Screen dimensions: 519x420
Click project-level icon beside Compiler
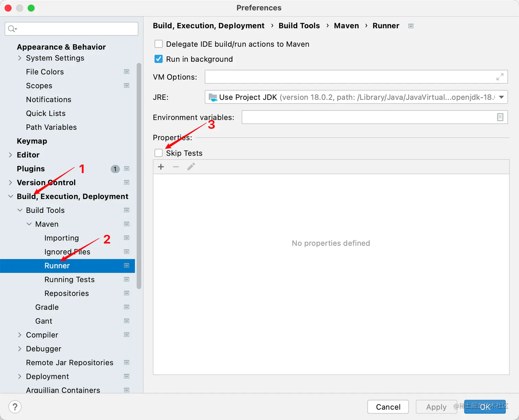pos(127,335)
